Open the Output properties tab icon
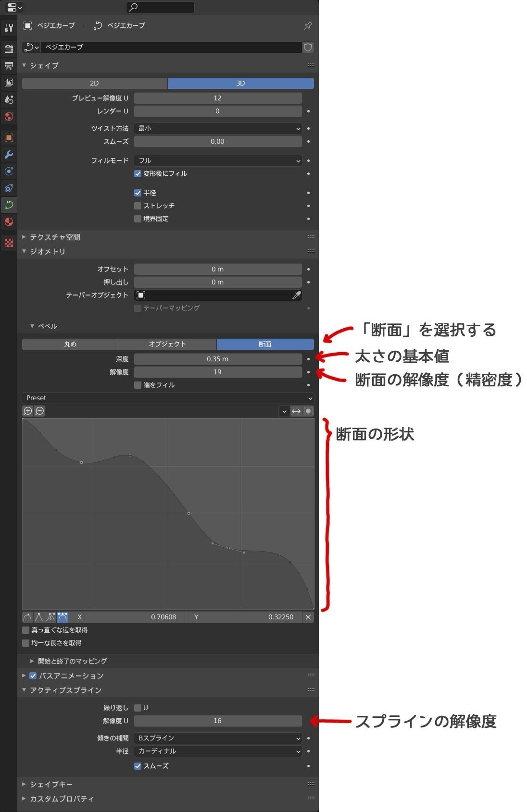 pyautogui.click(x=9, y=65)
